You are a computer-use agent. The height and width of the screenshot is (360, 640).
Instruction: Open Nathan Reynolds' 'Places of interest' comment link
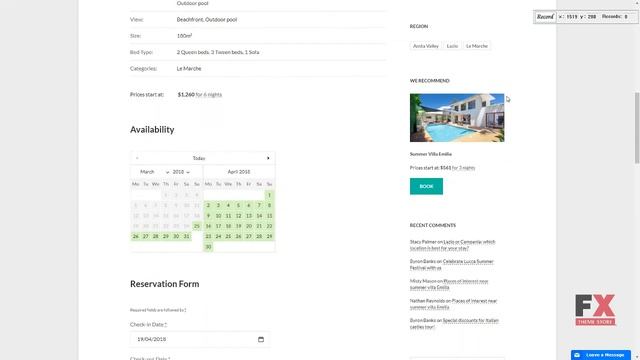pyautogui.click(x=453, y=304)
